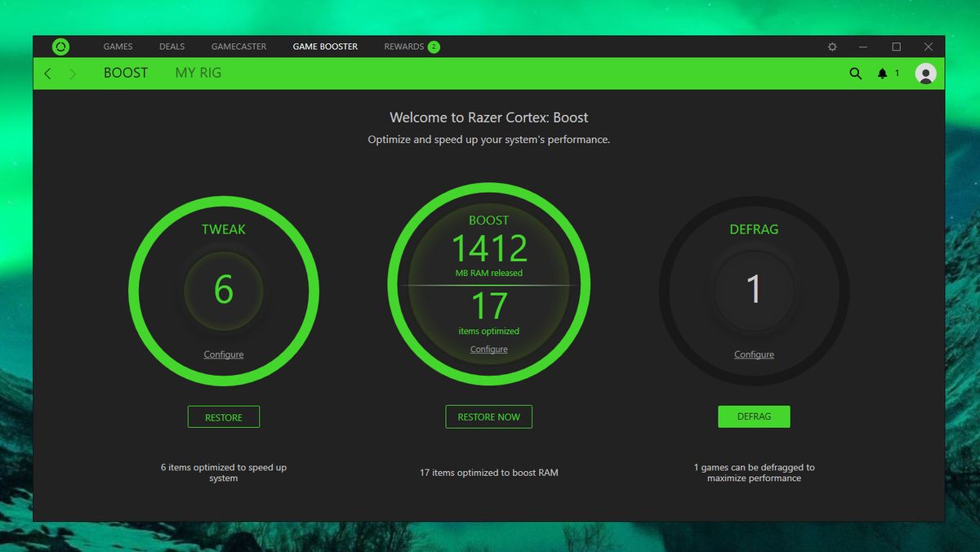The width and height of the screenshot is (980, 552).
Task: Click the RESTORE button under TWEAK
Action: [223, 416]
